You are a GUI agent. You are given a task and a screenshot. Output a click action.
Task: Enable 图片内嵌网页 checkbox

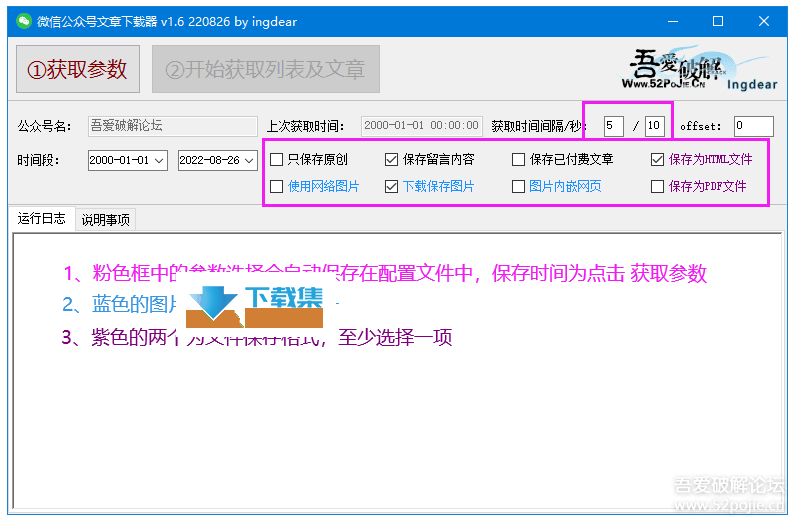(x=519, y=187)
